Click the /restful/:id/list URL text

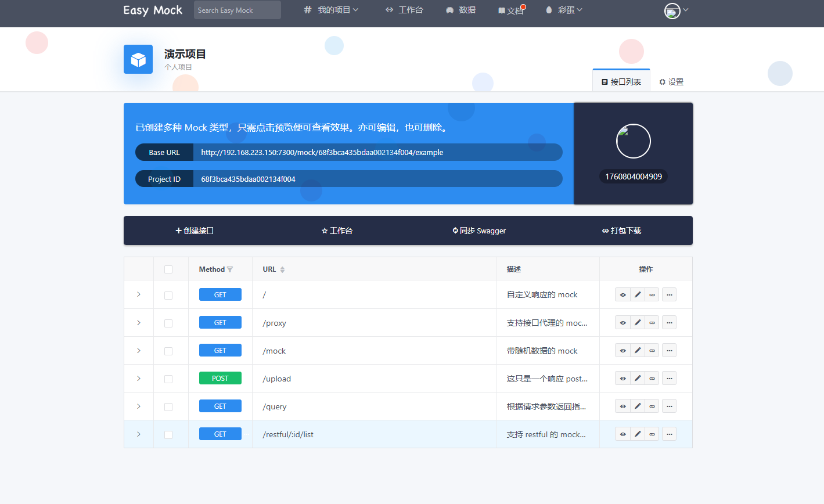pyautogui.click(x=288, y=434)
